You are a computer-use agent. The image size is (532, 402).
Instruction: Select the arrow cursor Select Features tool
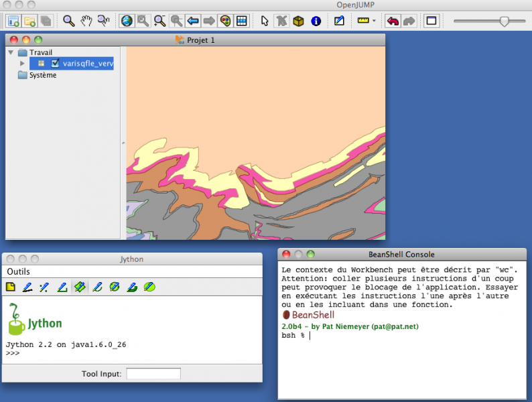265,21
